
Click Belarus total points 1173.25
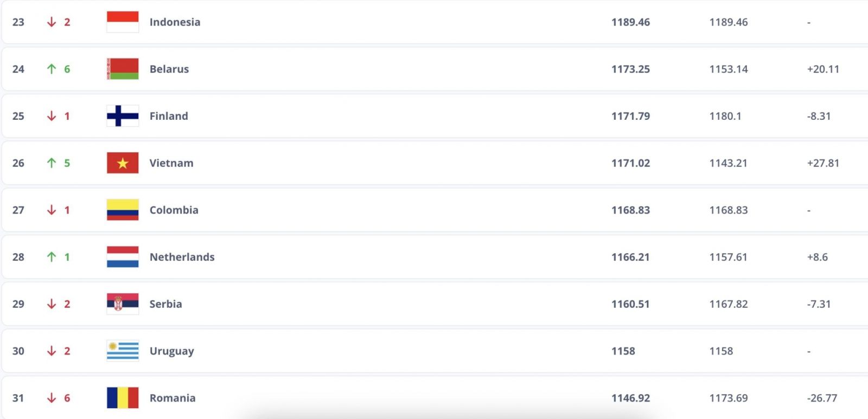click(x=630, y=69)
